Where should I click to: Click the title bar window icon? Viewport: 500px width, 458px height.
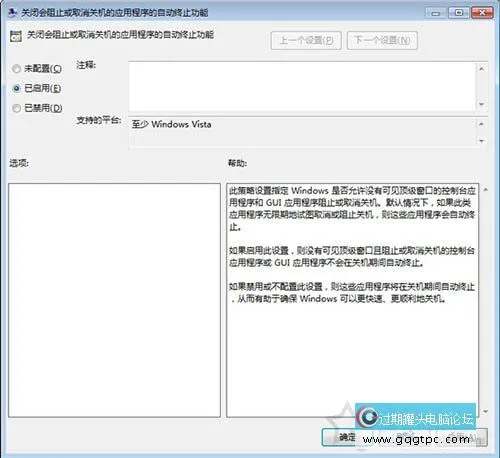pos(13,13)
